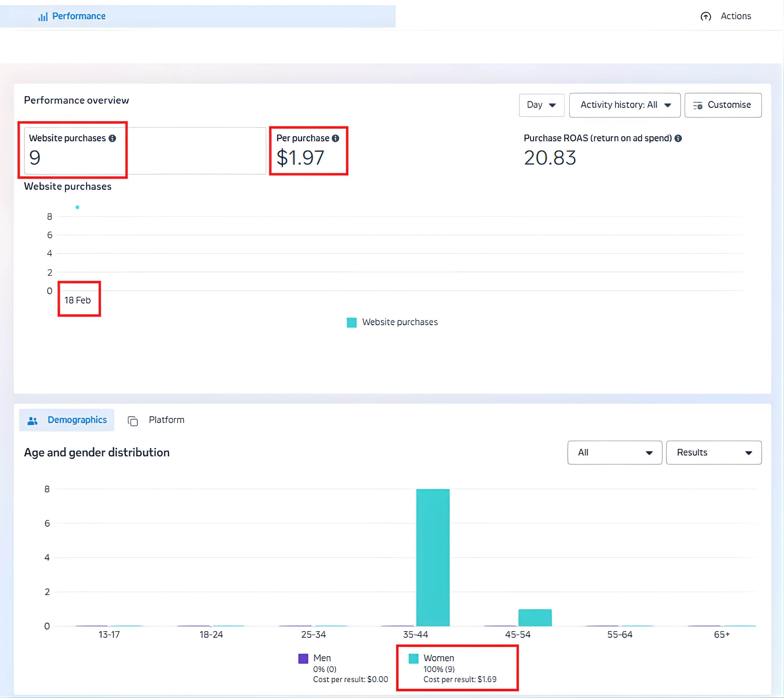Click info icon beside Per purchase
Image resolution: width=784 pixels, height=698 pixels.
tap(335, 138)
